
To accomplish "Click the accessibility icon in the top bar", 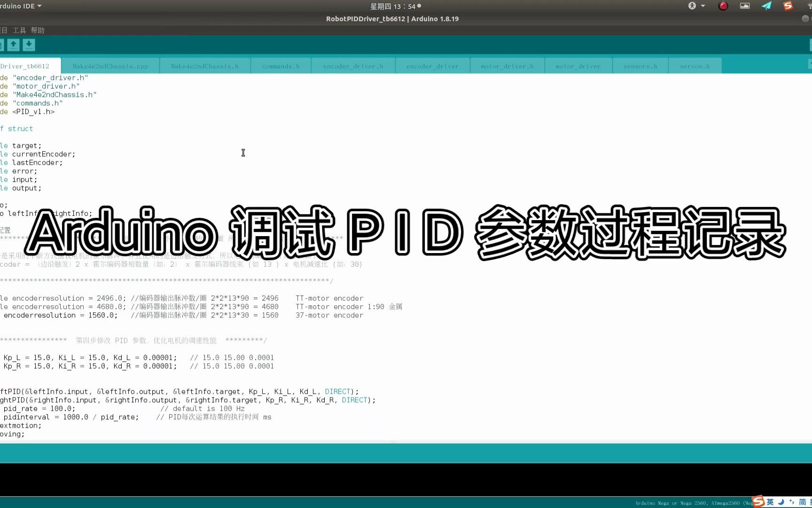I will coord(692,6).
